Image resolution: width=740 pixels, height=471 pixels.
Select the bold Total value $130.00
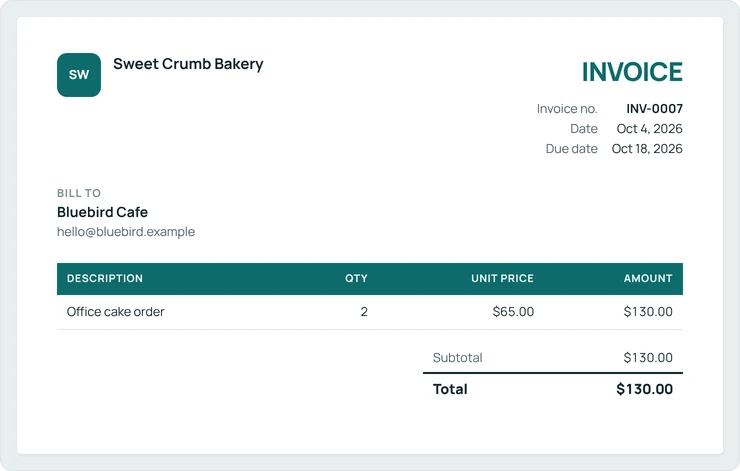point(645,389)
